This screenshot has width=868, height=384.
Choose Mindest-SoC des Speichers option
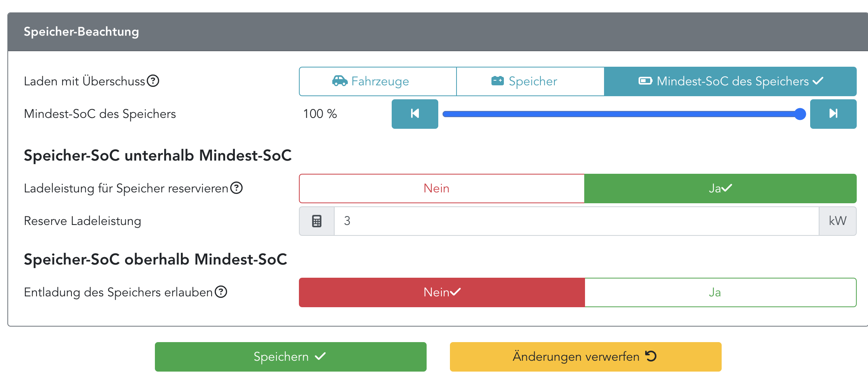pyautogui.click(x=730, y=81)
